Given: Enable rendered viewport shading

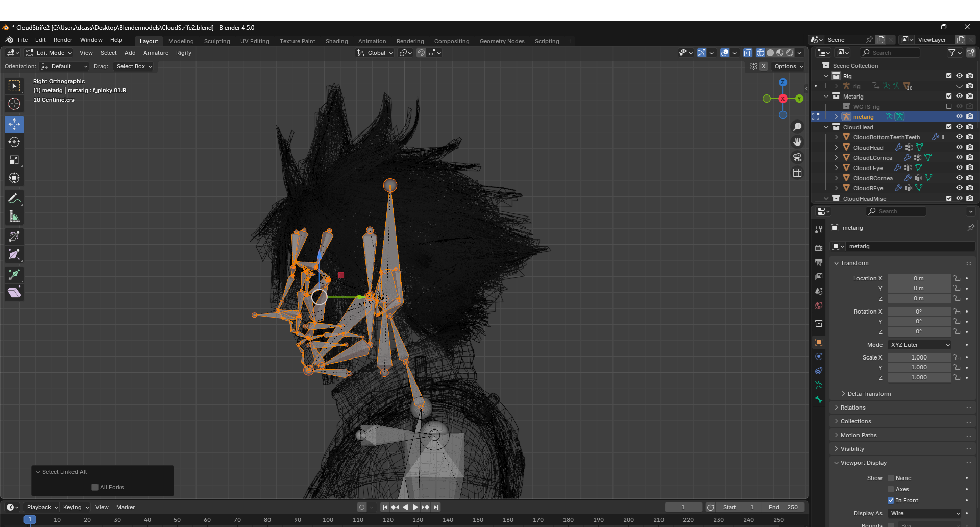Looking at the screenshot, I should click(x=790, y=53).
